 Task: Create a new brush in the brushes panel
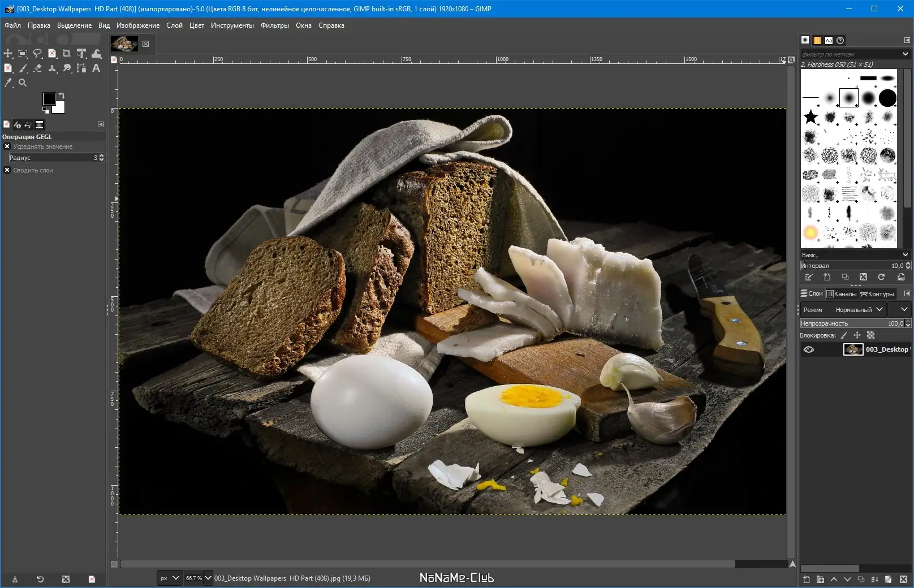(x=827, y=277)
